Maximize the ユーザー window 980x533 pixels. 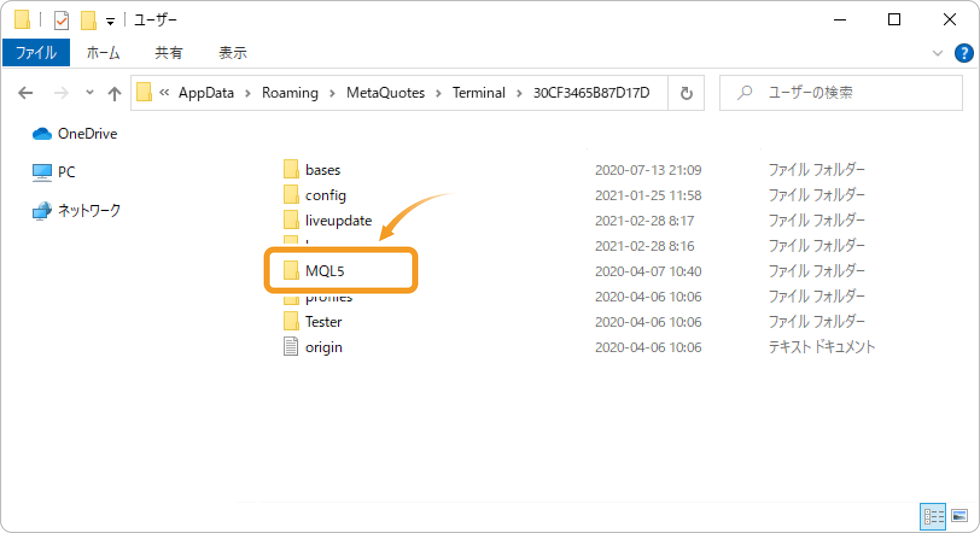point(894,20)
